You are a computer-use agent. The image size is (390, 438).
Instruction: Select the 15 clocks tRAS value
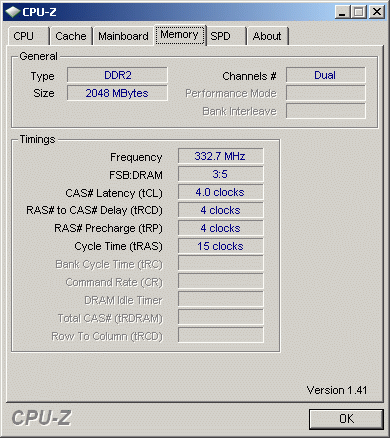point(221,246)
